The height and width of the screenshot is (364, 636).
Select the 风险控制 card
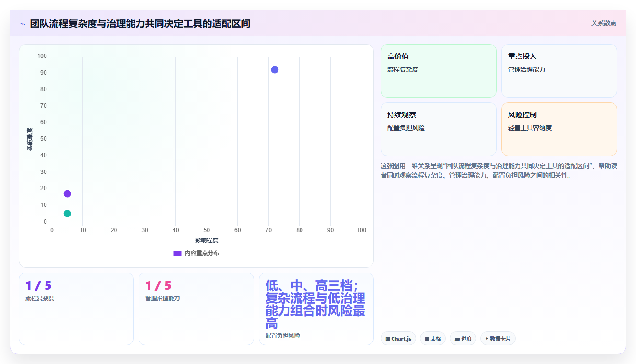[559, 129]
